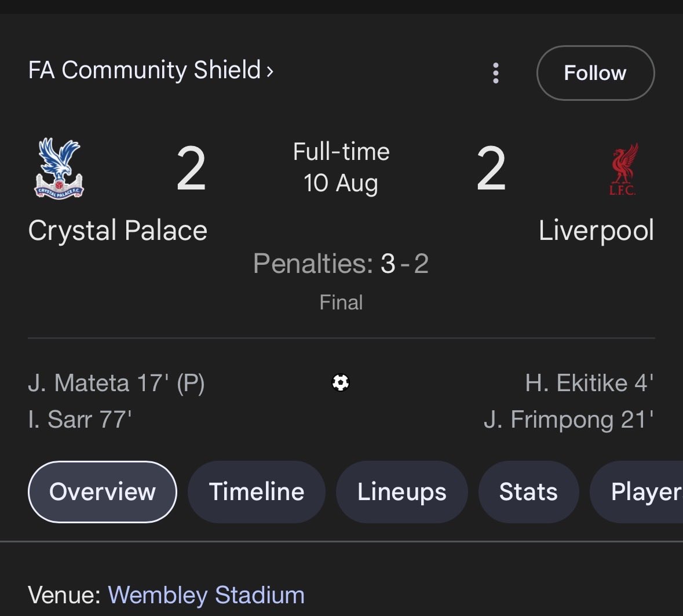
Task: Tap the Crystal Palace eagle crest
Action: (x=59, y=168)
